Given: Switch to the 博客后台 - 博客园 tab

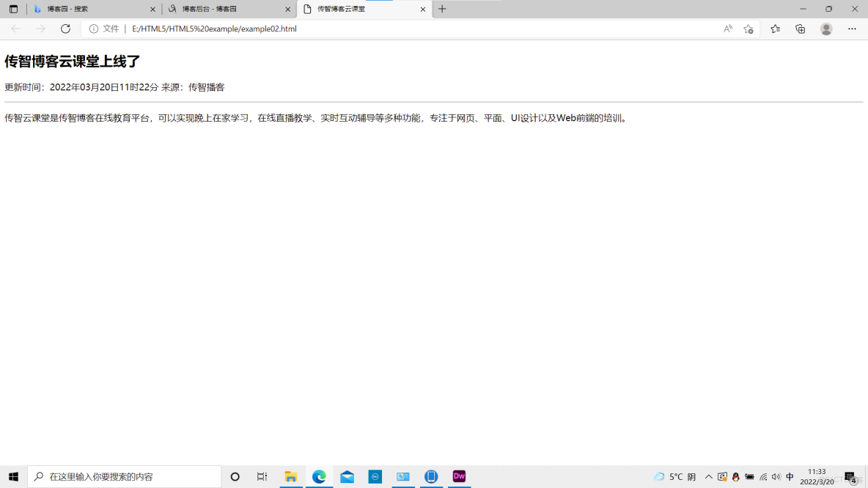Looking at the screenshot, I should (229, 9).
